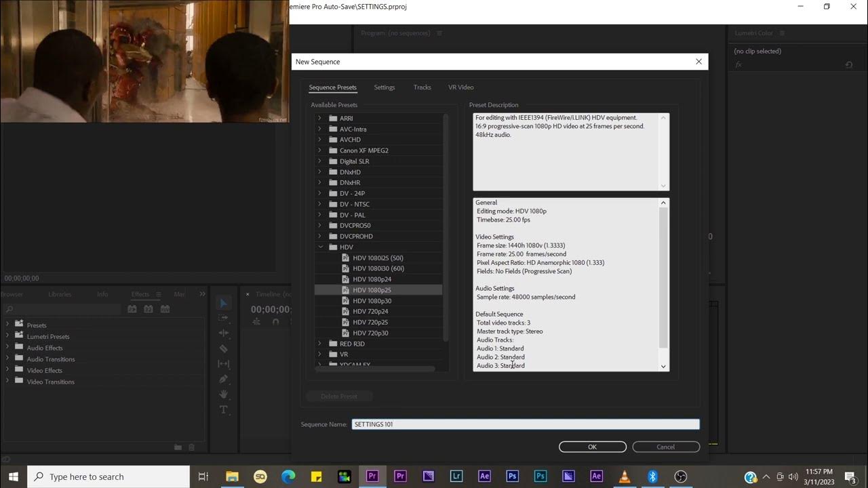The width and height of the screenshot is (868, 488).
Task: Open Task View on the taskbar
Action: click(x=203, y=476)
